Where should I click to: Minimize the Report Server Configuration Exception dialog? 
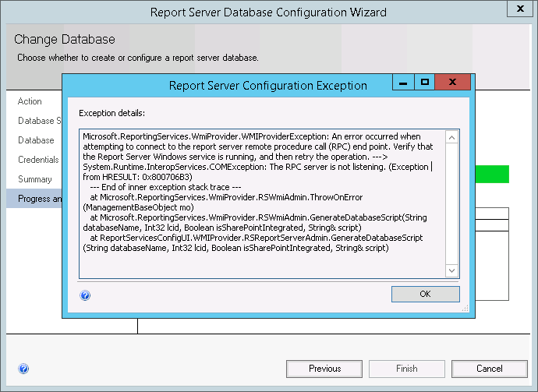point(403,83)
